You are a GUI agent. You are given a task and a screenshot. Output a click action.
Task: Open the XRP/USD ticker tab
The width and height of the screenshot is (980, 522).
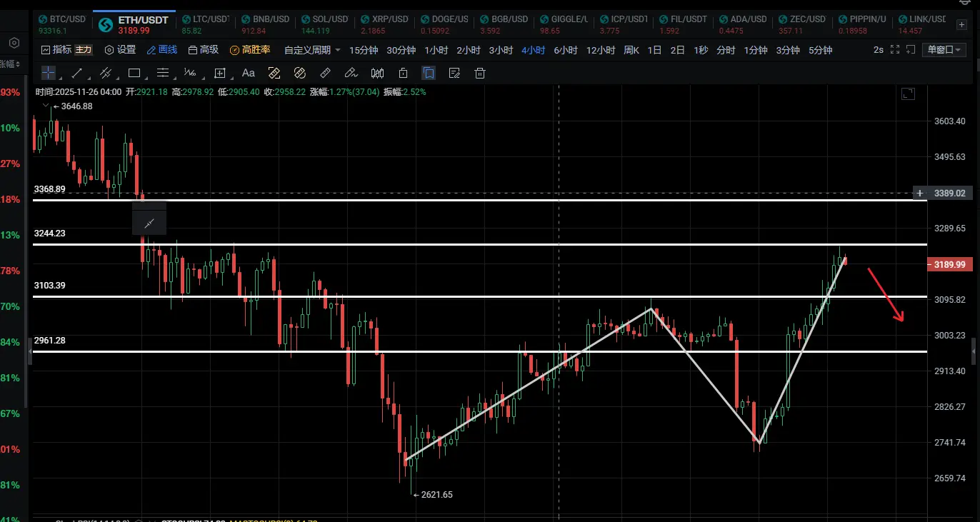[x=384, y=24]
